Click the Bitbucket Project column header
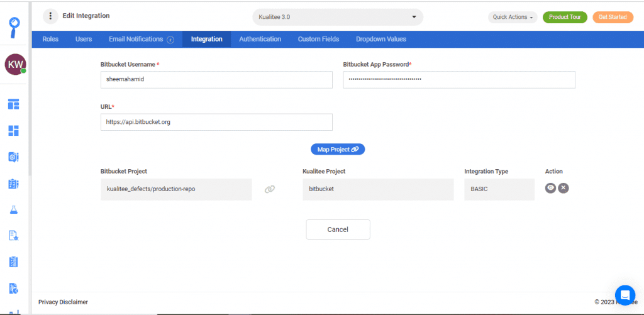Image resolution: width=644 pixels, height=315 pixels. [124, 171]
